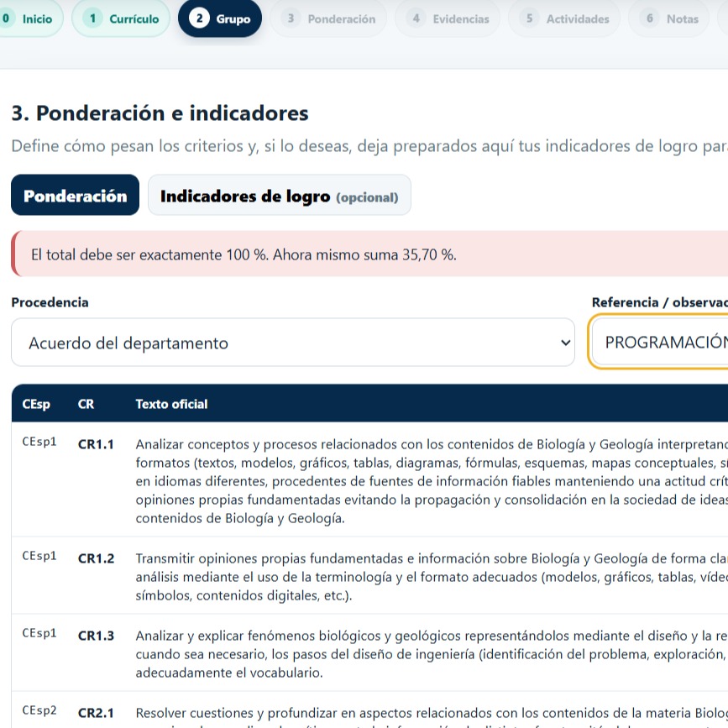Click the Procedencia dropdown chevron arrow
This screenshot has height=728, width=728.
[x=565, y=343]
